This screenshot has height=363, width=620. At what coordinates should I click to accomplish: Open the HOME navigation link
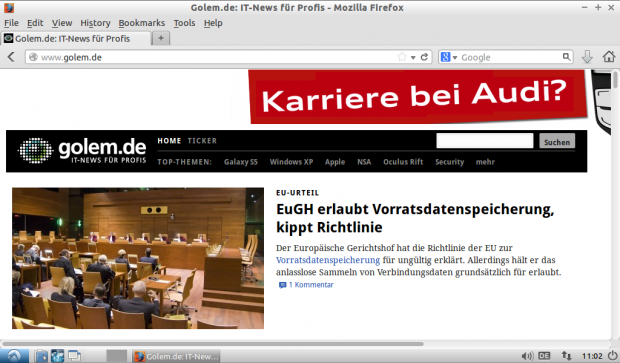(x=169, y=141)
